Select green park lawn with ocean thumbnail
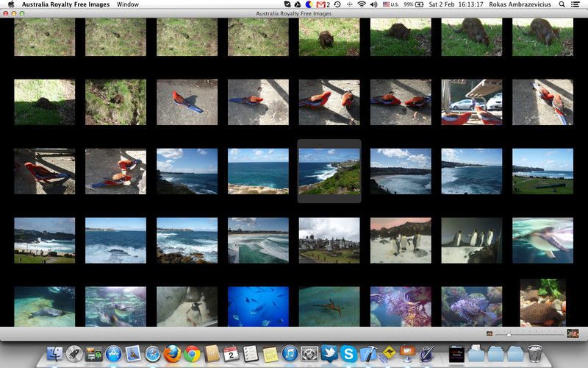Image resolution: width=588 pixels, height=368 pixels. click(x=542, y=171)
